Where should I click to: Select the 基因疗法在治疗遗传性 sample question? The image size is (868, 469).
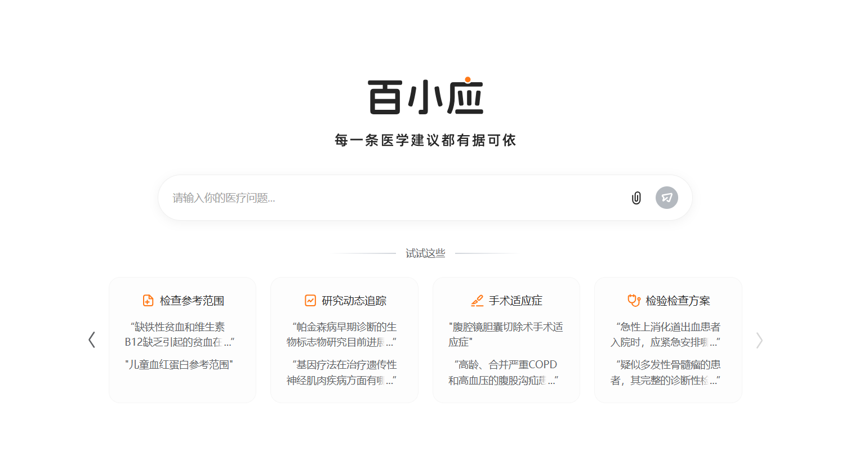pyautogui.click(x=341, y=373)
